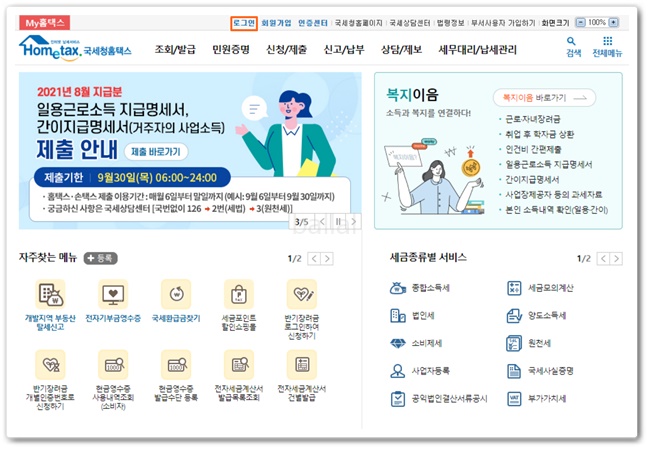Open the 인증센터 link

(x=313, y=23)
